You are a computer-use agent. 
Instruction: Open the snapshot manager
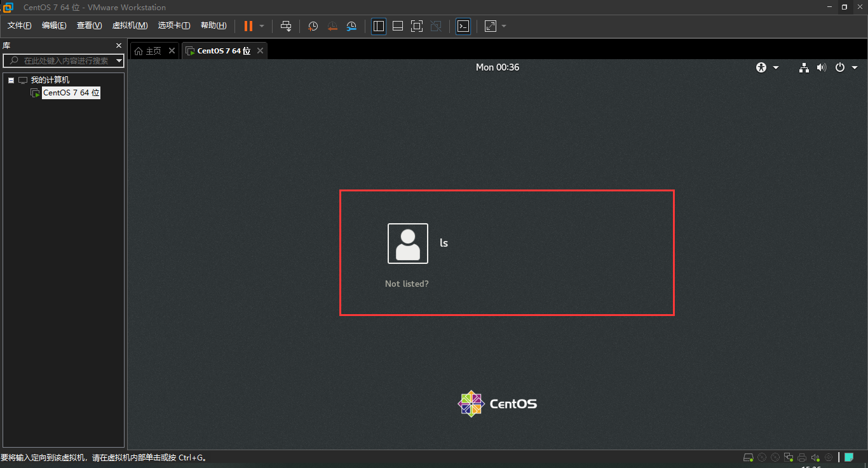[x=351, y=26]
